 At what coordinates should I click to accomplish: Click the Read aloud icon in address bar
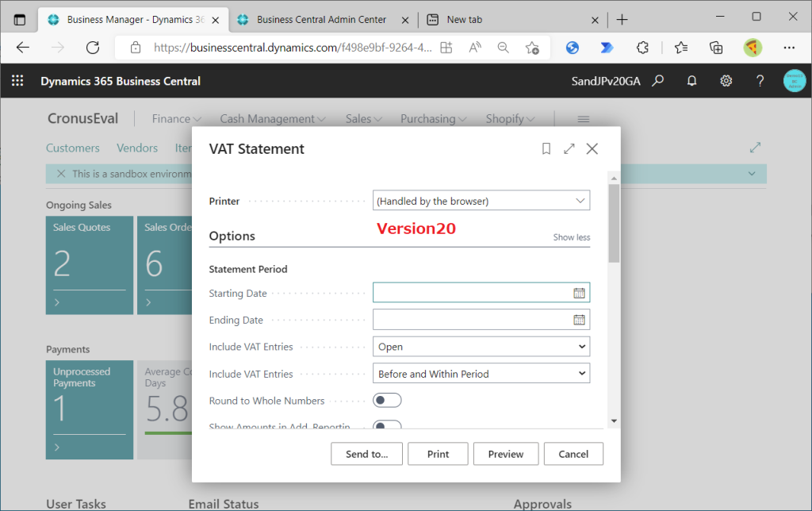coord(475,48)
